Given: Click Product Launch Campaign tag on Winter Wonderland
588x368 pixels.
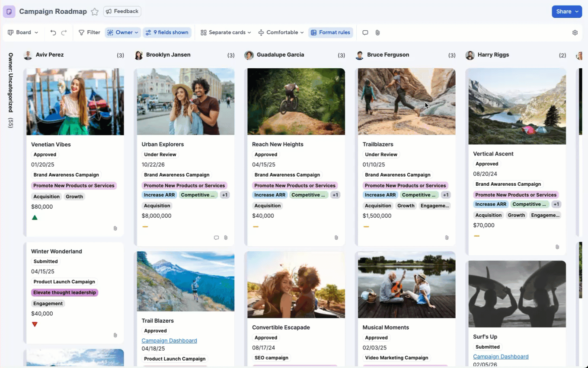Looking at the screenshot, I should pos(64,282).
